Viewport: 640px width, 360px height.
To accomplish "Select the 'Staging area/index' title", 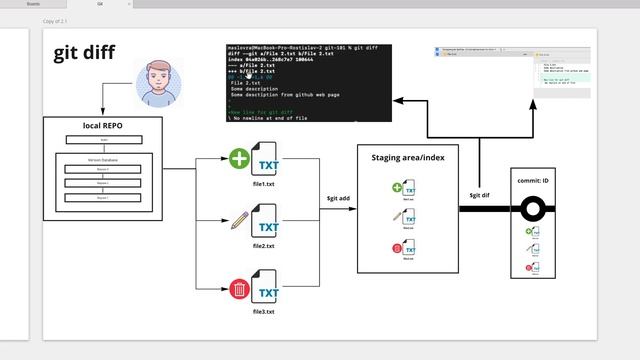I will pyautogui.click(x=408, y=158).
